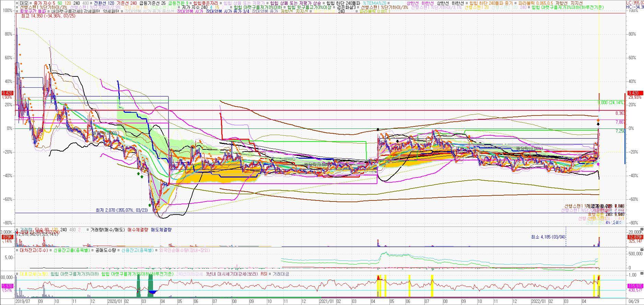Select the RSI indicator label
The height and width of the screenshot is (305, 644).
coord(264,274)
